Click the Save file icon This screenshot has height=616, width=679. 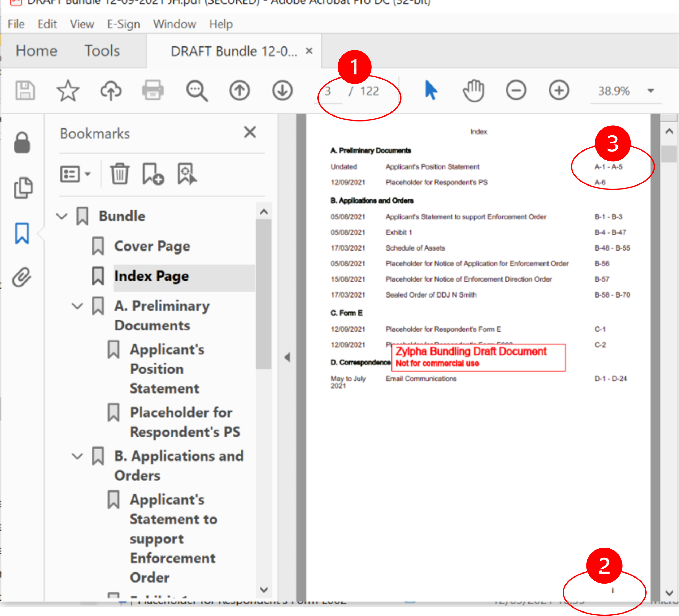pos(25,90)
